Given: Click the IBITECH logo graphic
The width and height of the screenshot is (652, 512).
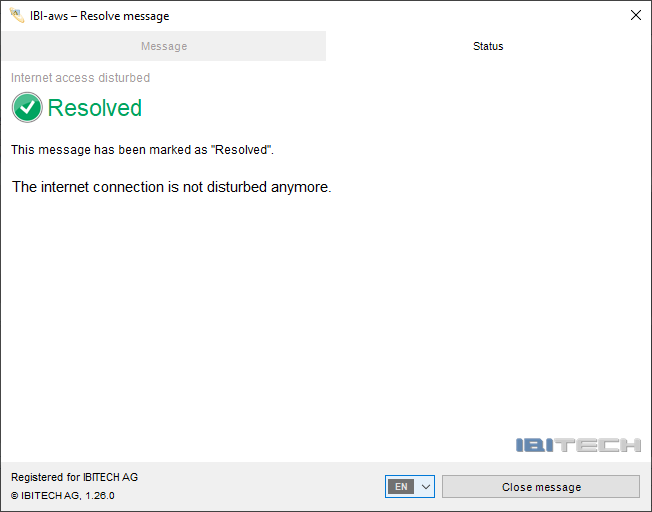Looking at the screenshot, I should (x=578, y=445).
